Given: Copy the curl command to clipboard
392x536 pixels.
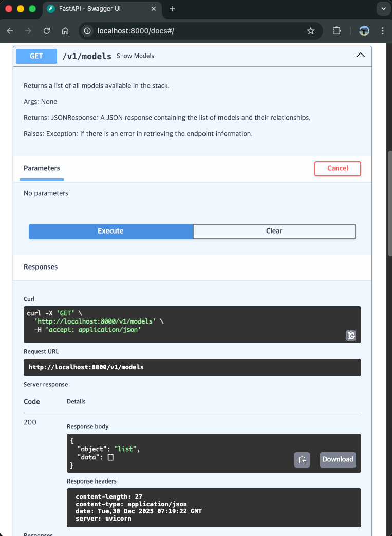Looking at the screenshot, I should pyautogui.click(x=351, y=335).
